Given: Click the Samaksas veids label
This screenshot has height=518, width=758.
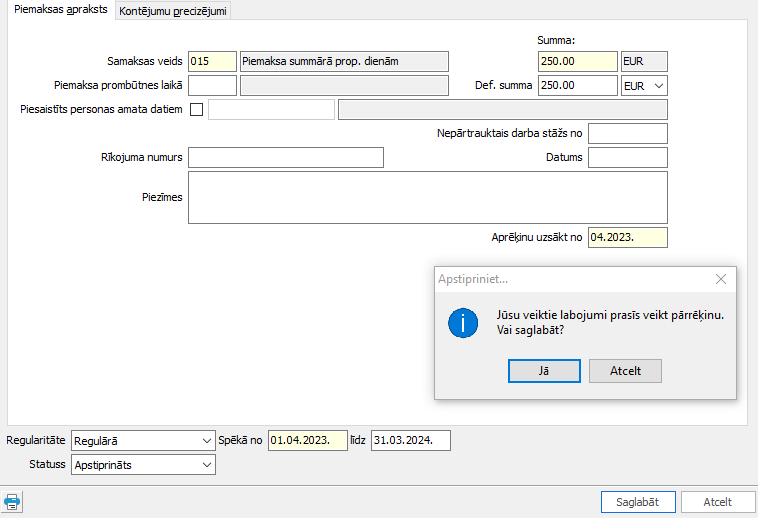Looking at the screenshot, I should tap(145, 61).
